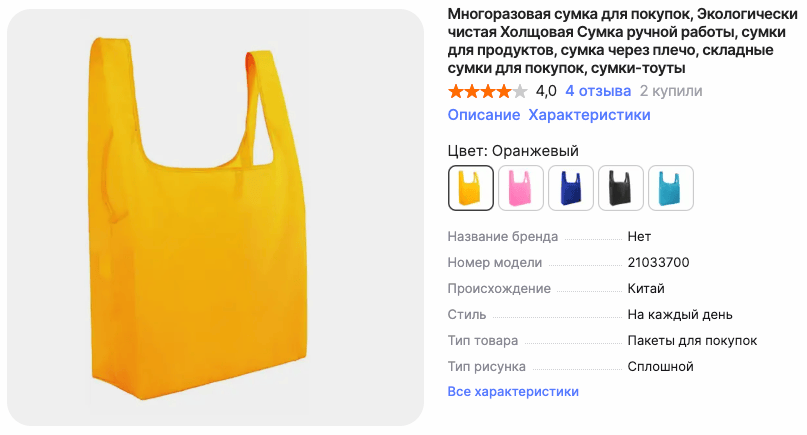Click the product title text
This screenshot has width=807, height=435.
click(x=622, y=41)
